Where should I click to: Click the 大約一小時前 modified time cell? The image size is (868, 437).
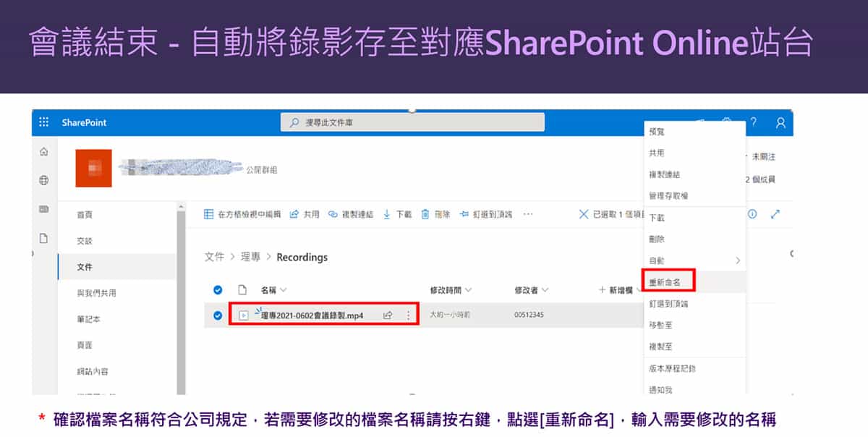[449, 315]
